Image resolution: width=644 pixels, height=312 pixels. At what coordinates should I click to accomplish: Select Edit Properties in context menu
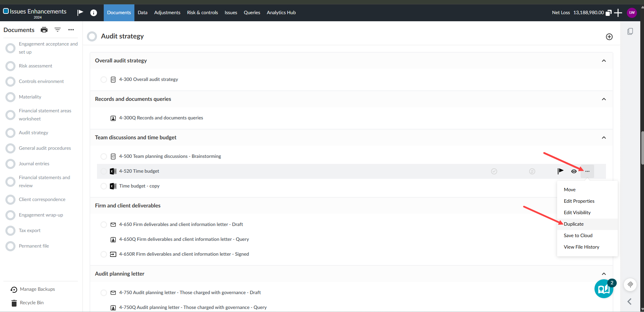pyautogui.click(x=587, y=201)
